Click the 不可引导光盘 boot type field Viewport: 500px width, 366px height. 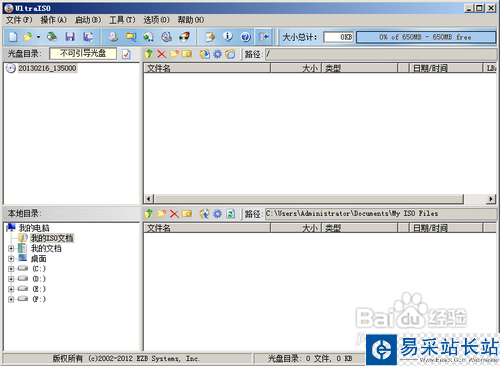coord(83,54)
